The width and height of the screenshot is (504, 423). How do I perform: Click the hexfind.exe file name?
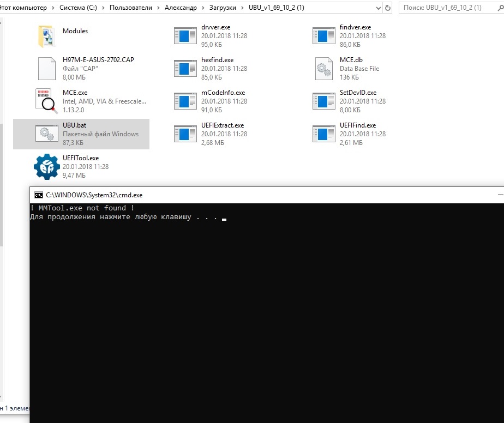217,60
